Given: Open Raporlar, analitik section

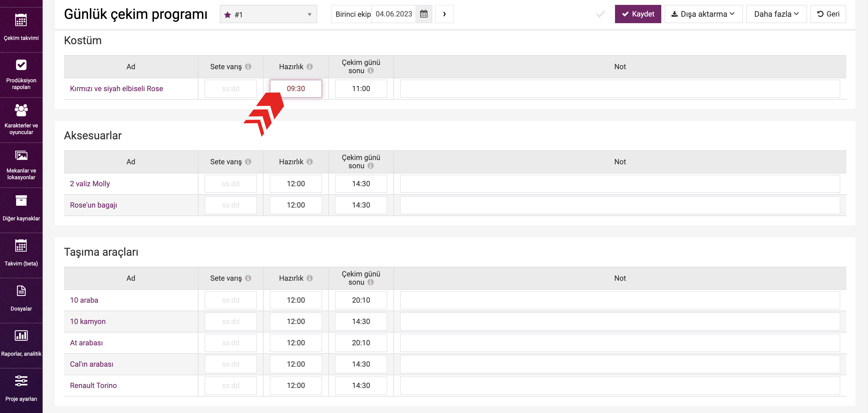Looking at the screenshot, I should [x=21, y=346].
